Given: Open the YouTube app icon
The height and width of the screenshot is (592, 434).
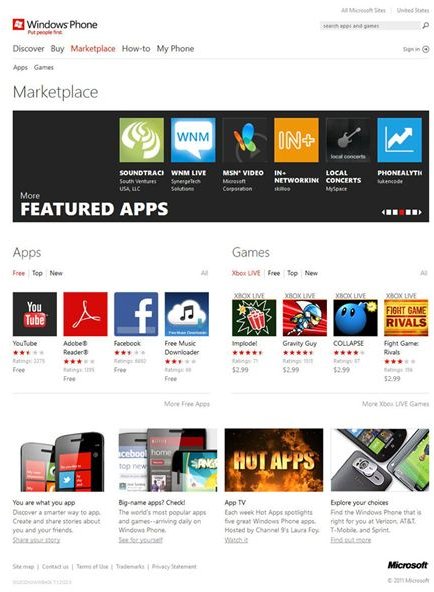Looking at the screenshot, I should [x=35, y=314].
